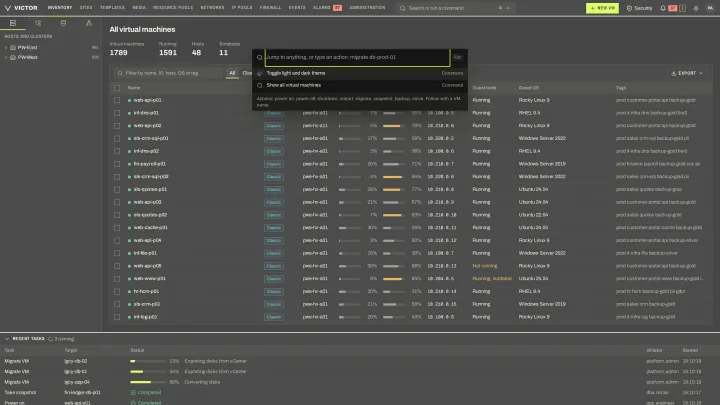The width and height of the screenshot is (720, 405).
Task: Collapse the Recent Tasks panel
Action: [7, 339]
